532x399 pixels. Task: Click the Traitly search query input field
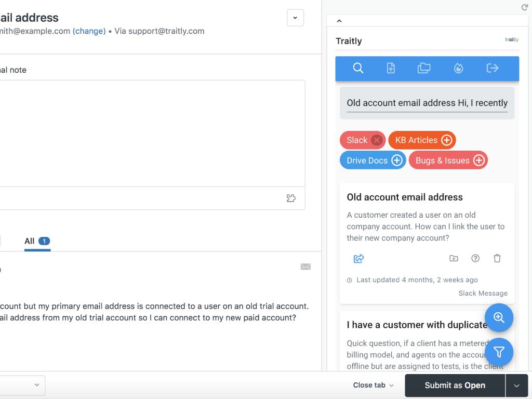[x=427, y=103]
